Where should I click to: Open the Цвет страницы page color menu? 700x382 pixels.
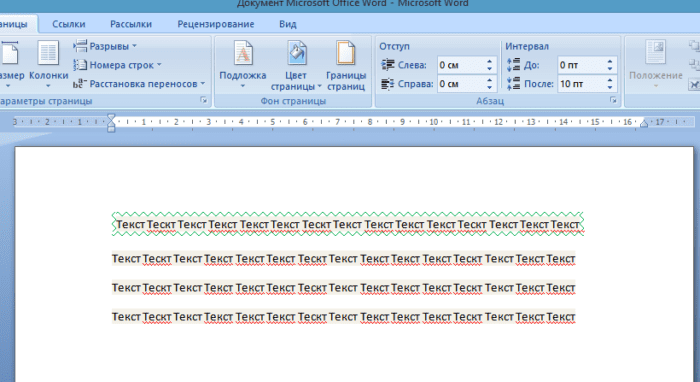296,65
